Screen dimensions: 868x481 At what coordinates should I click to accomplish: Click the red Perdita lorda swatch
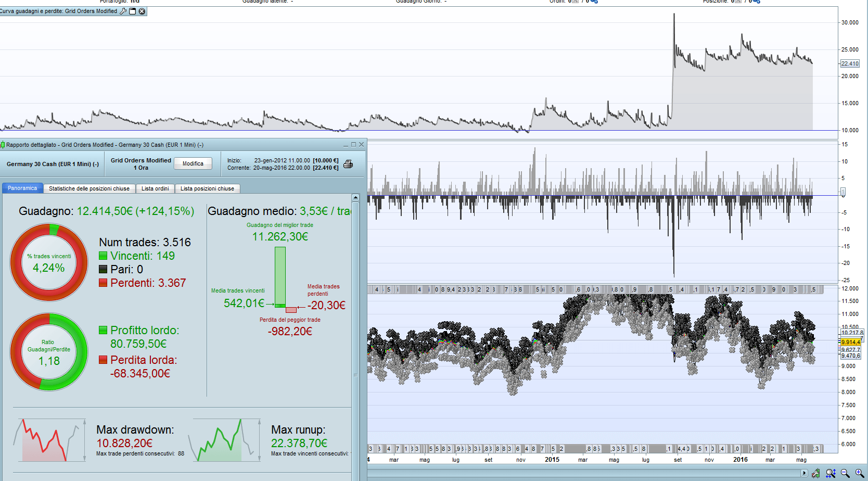(x=103, y=360)
